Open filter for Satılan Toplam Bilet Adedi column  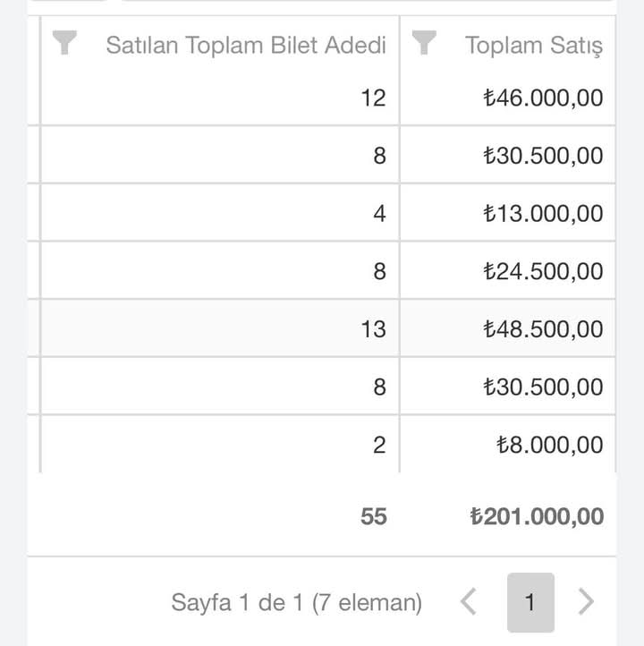(64, 42)
